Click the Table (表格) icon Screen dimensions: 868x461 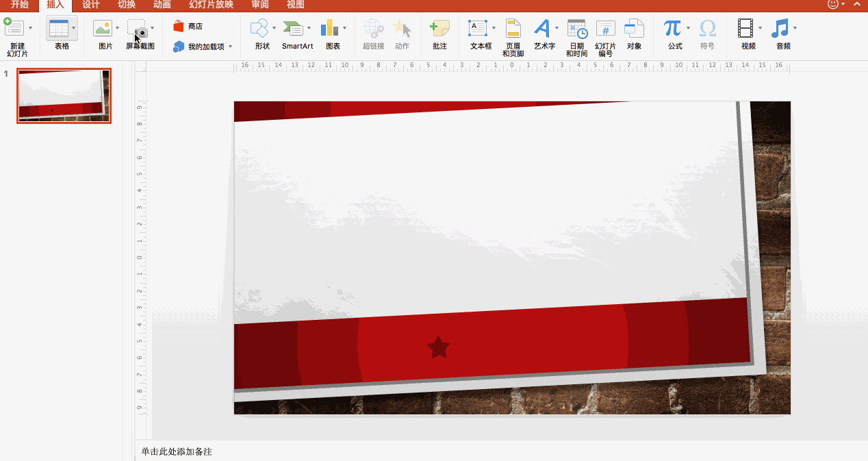pos(59,28)
